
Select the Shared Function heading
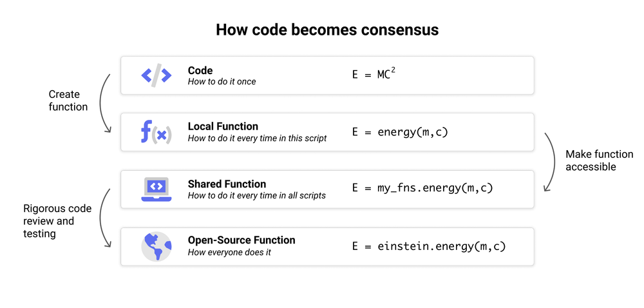pyautogui.click(x=227, y=184)
